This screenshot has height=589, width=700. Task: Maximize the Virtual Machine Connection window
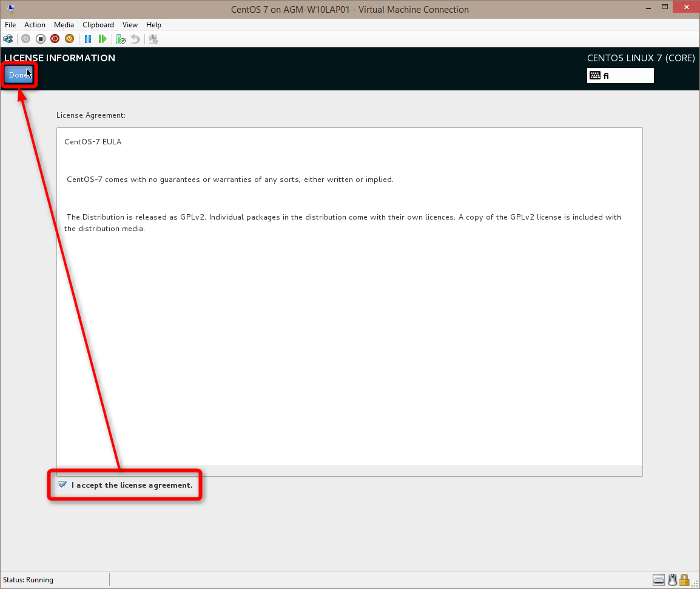[x=665, y=8]
